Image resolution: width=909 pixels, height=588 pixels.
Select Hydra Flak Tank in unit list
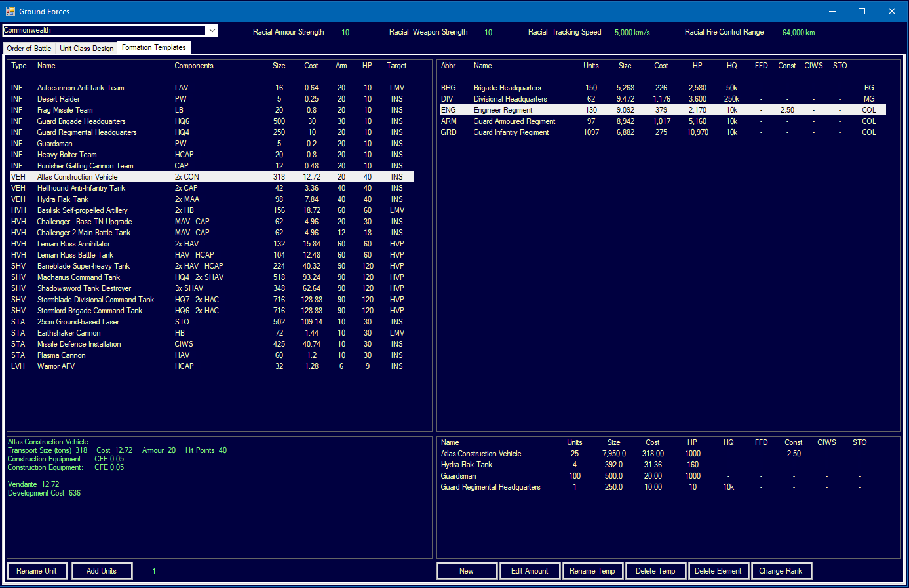[x=212, y=199]
